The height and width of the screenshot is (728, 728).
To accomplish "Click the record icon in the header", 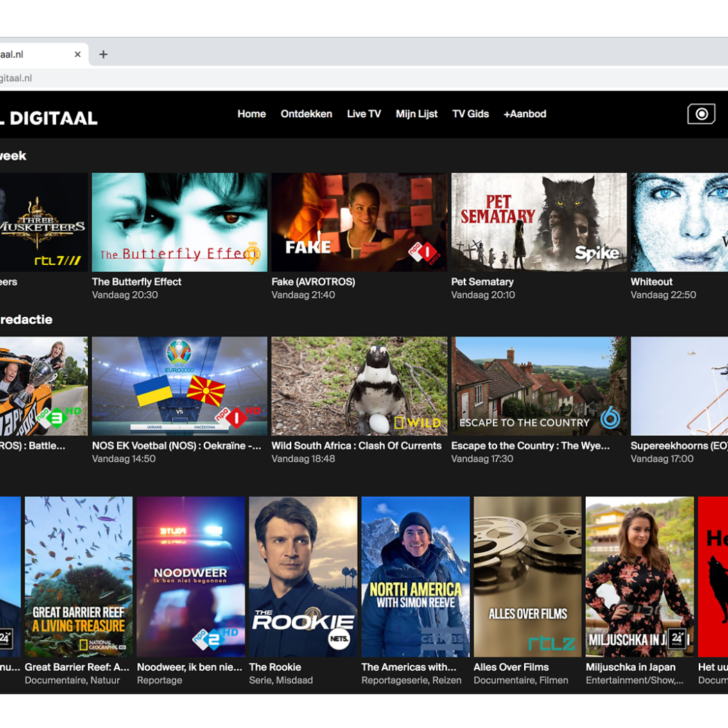I will (x=701, y=114).
